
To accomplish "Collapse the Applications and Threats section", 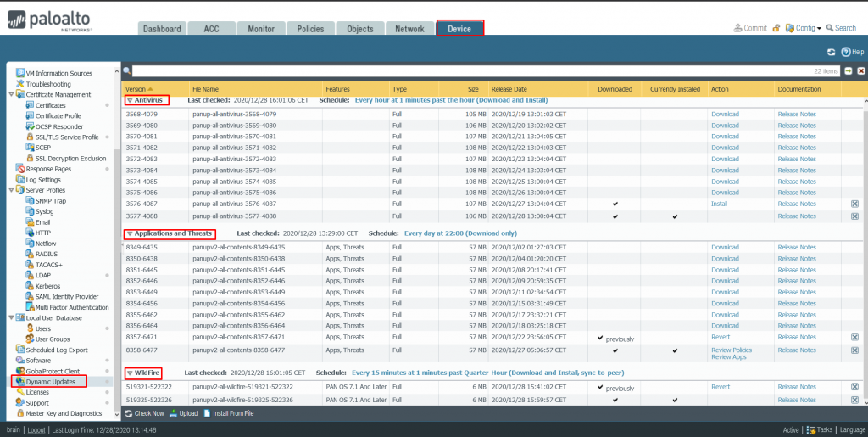I will [x=130, y=233].
